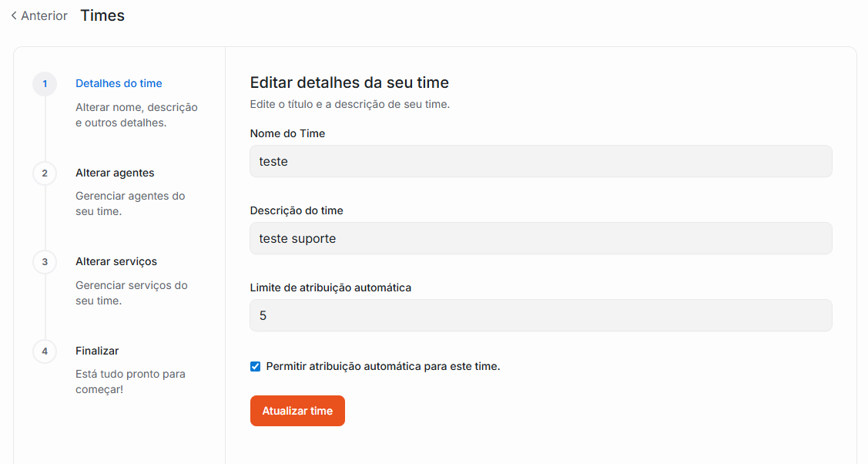
Task: Select step 2 circle indicator
Action: tap(45, 173)
